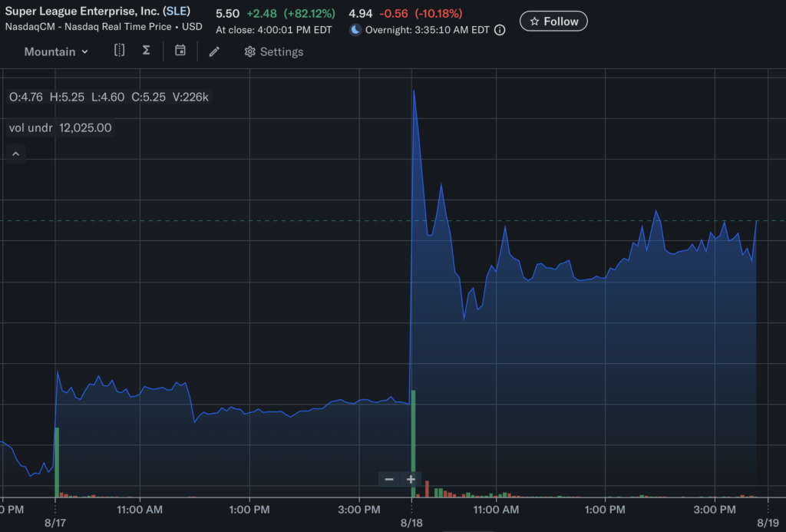Image resolution: width=786 pixels, height=532 pixels.
Task: Click the gear icon beside Settings
Action: click(249, 51)
